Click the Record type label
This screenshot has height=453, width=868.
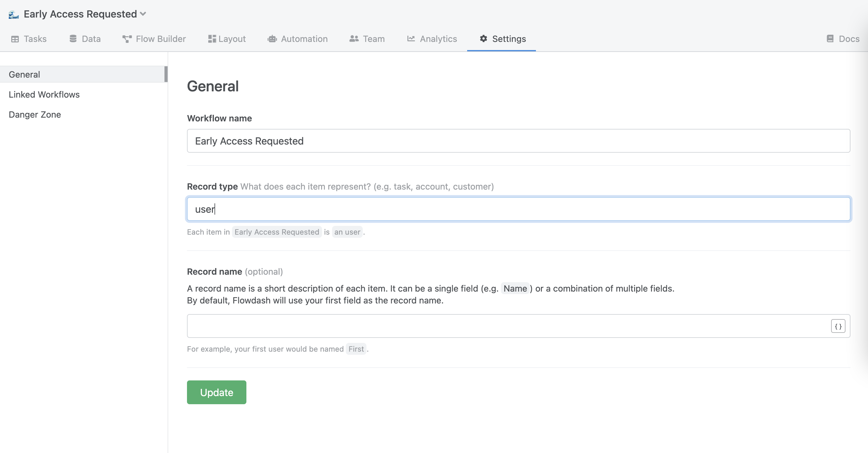(212, 186)
